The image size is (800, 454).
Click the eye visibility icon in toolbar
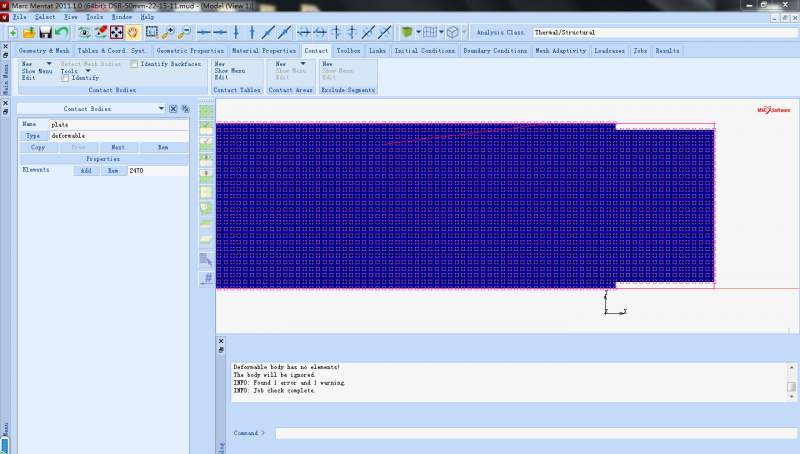[84, 32]
